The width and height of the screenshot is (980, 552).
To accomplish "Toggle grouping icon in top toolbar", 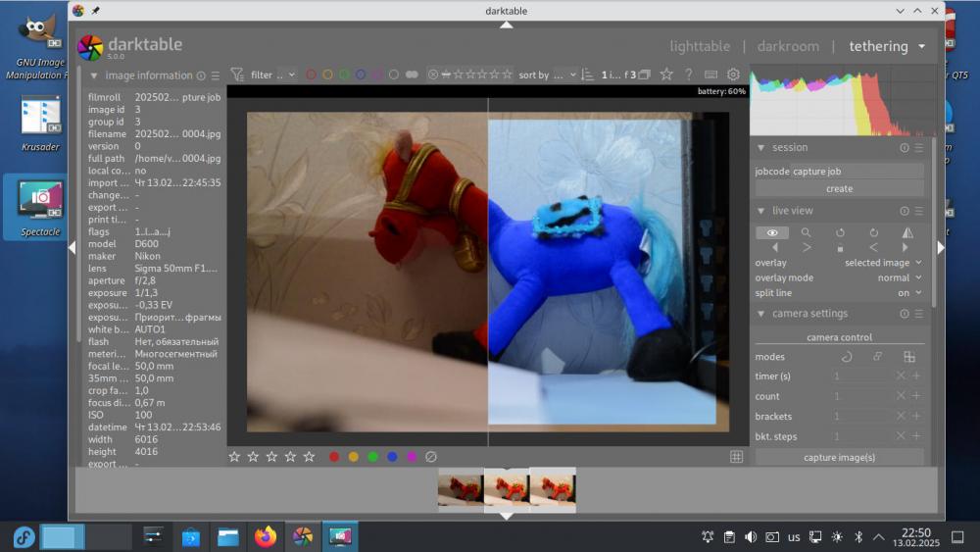I will (645, 75).
